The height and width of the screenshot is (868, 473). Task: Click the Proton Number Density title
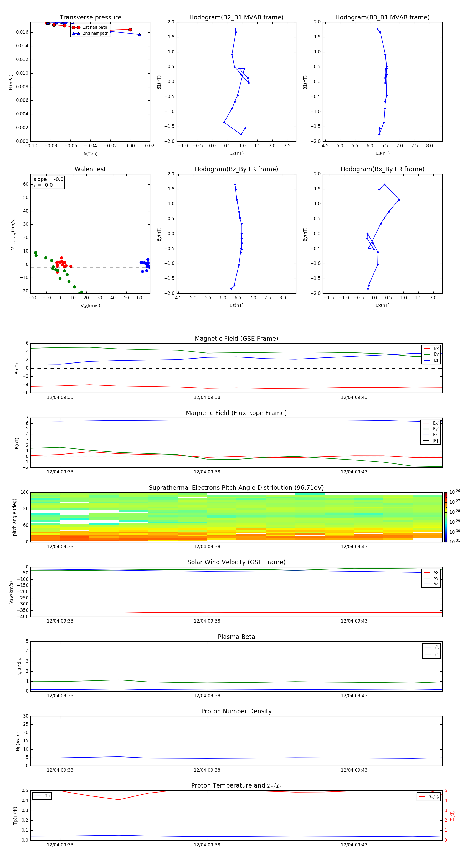coord(236,711)
